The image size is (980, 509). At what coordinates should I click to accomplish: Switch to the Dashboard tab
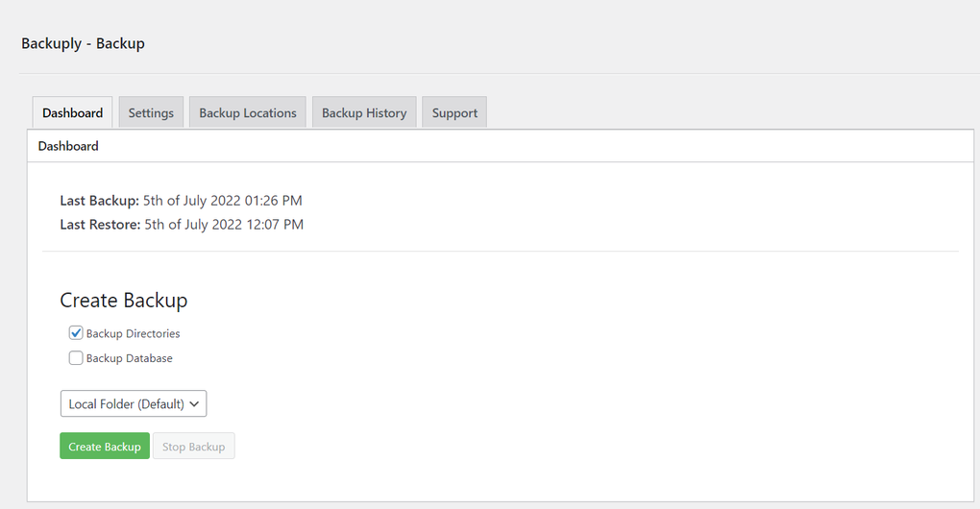(72, 112)
